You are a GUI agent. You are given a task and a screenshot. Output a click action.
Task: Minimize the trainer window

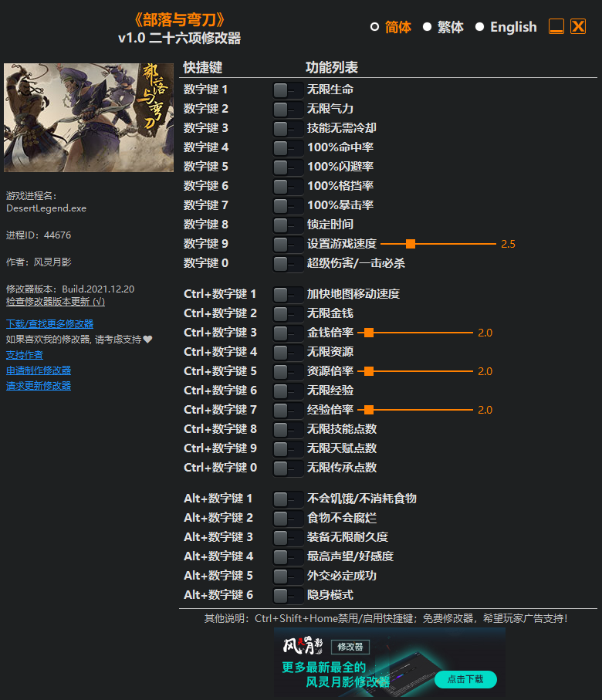click(556, 27)
